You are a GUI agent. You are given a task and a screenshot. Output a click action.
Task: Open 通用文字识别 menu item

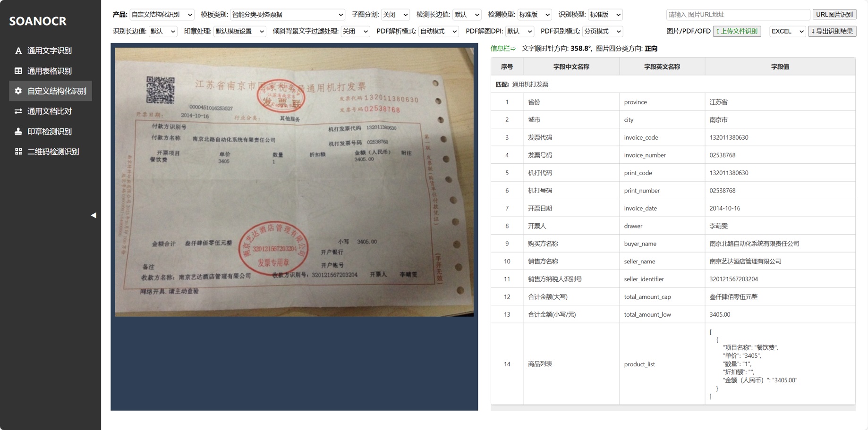click(51, 51)
